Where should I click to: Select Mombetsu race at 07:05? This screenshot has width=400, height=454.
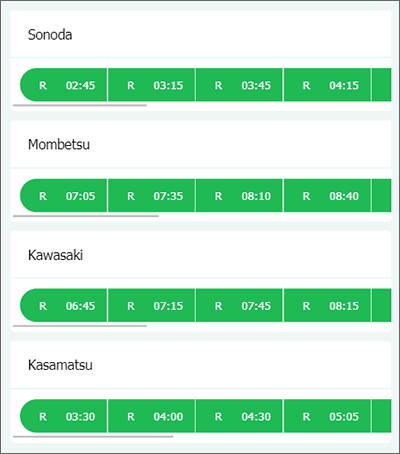click(63, 196)
